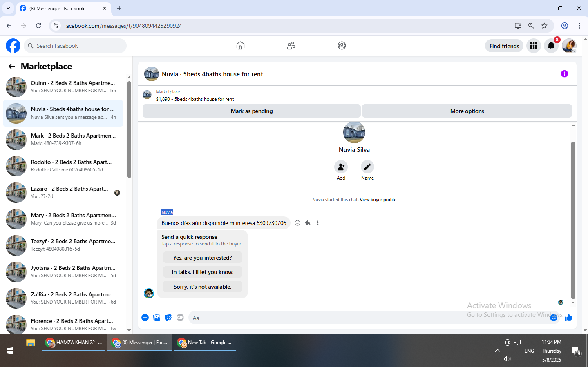Screen dimensions: 588x367
Task: Close the Messenger Facebook tab
Action: (x=105, y=8)
